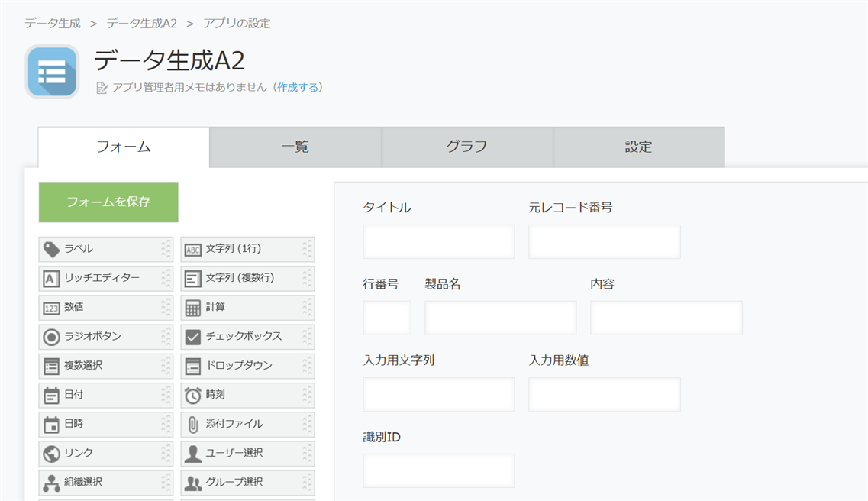The image size is (868, 501).
Task: Select the 日時 calendar icon
Action: point(51,425)
